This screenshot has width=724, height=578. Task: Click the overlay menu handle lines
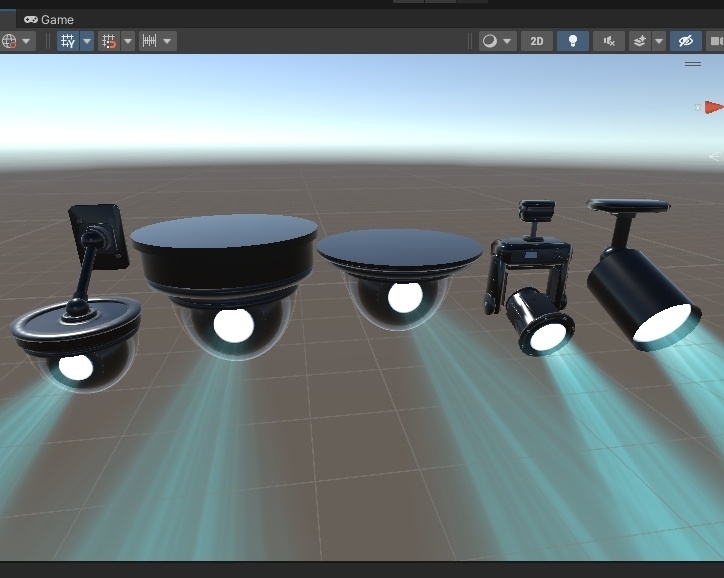(693, 64)
